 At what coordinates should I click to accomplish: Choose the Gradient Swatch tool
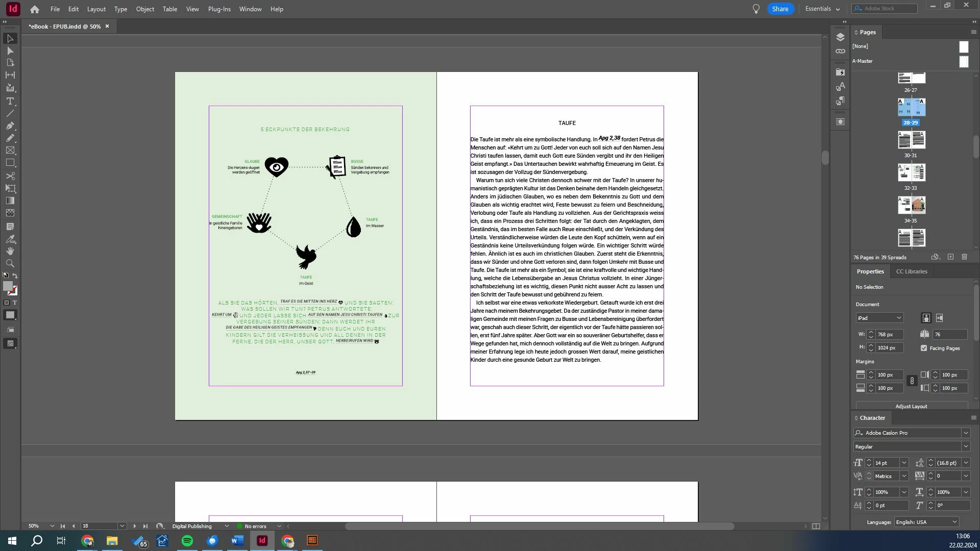point(10,201)
